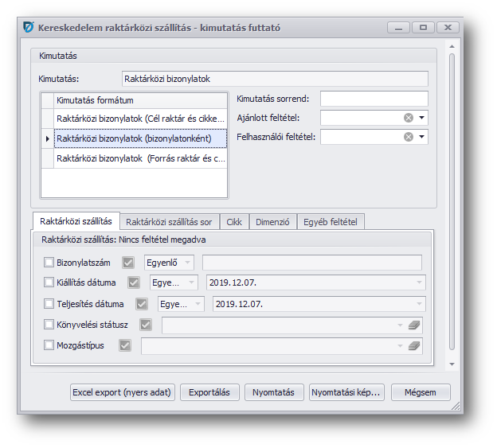The height and width of the screenshot is (448, 497).
Task: Toggle the grey checked box next to Bizonylatszám
Action: tap(128, 263)
